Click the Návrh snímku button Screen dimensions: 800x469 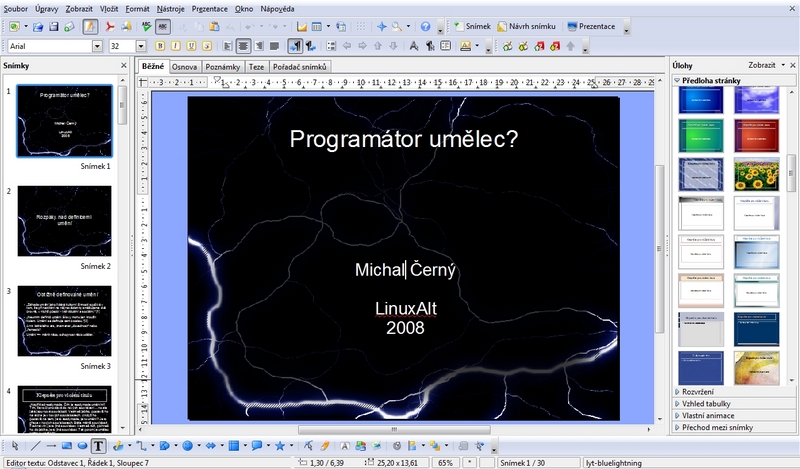coord(527,27)
